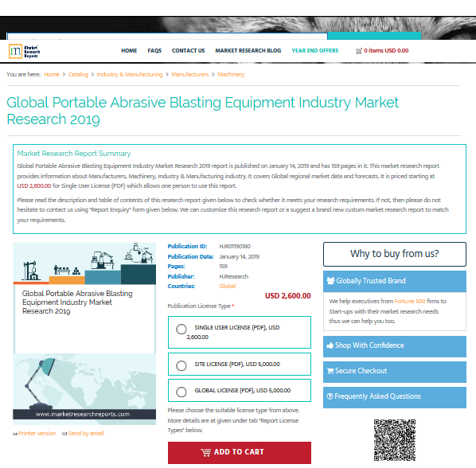
Task: Expand Shop With Confidence section
Action: 394,346
